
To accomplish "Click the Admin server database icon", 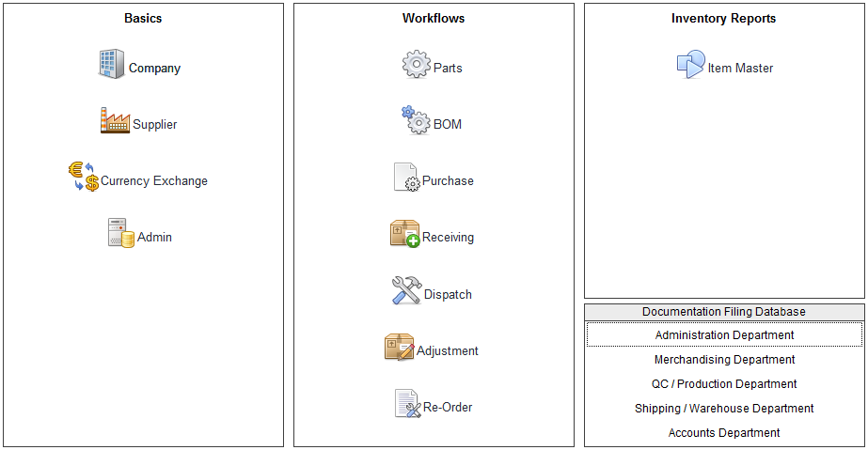I will tap(121, 233).
